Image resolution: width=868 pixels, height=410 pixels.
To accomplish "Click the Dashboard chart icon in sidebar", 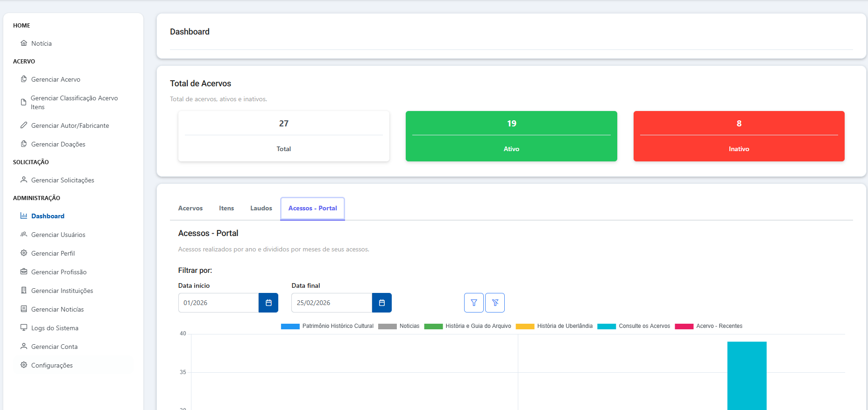I will click(x=24, y=216).
